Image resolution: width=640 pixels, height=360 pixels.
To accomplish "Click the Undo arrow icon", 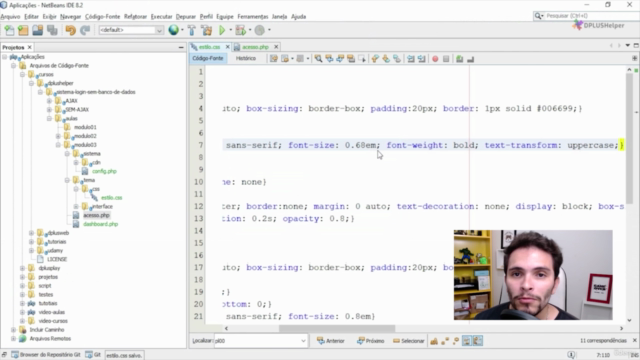I will 71,30.
